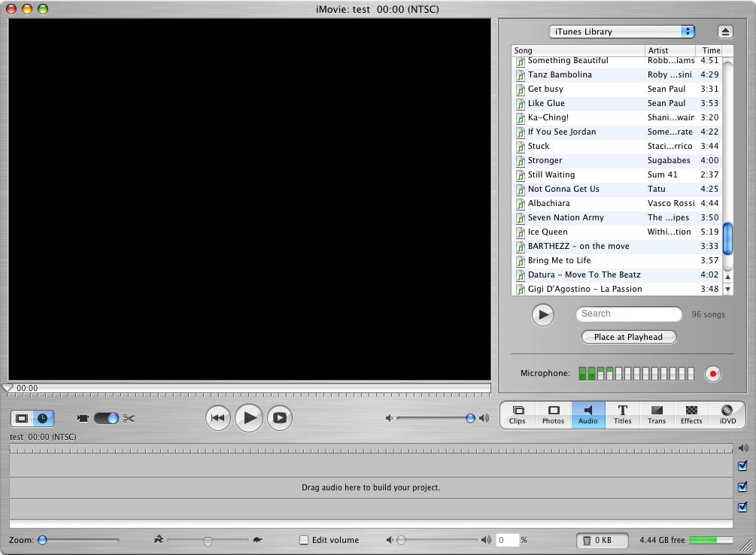
Task: Open the Photos pane
Action: [x=553, y=414]
